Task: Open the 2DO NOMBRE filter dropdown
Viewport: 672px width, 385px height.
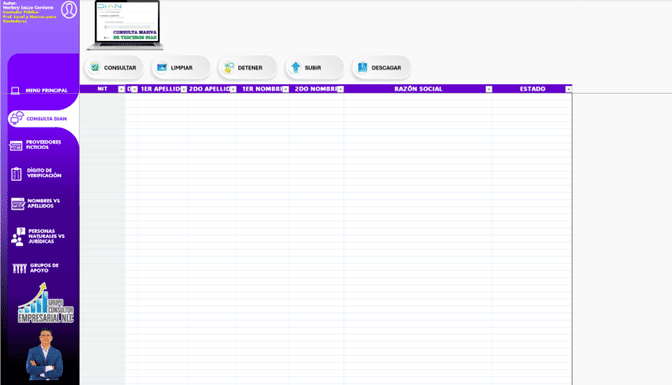Action: (340, 89)
